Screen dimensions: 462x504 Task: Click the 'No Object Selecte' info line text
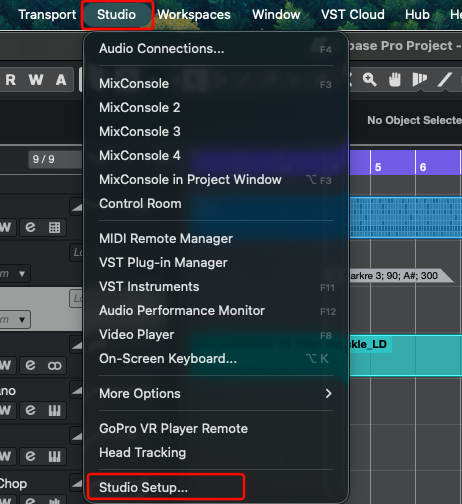414,120
